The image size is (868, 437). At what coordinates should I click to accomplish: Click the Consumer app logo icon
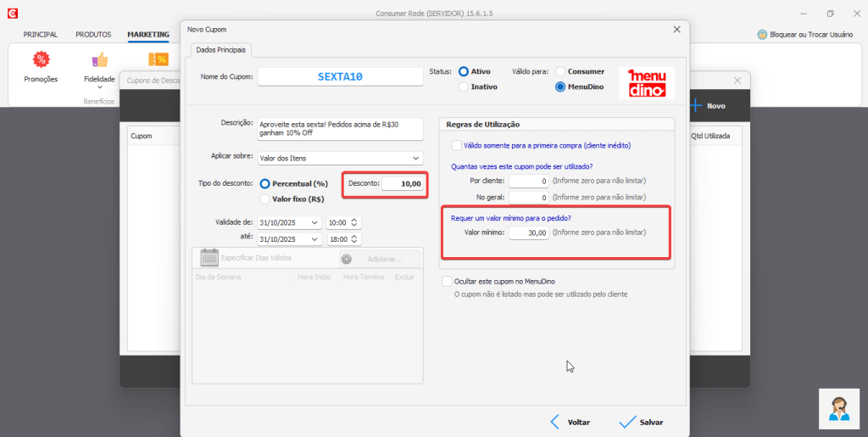(x=12, y=14)
